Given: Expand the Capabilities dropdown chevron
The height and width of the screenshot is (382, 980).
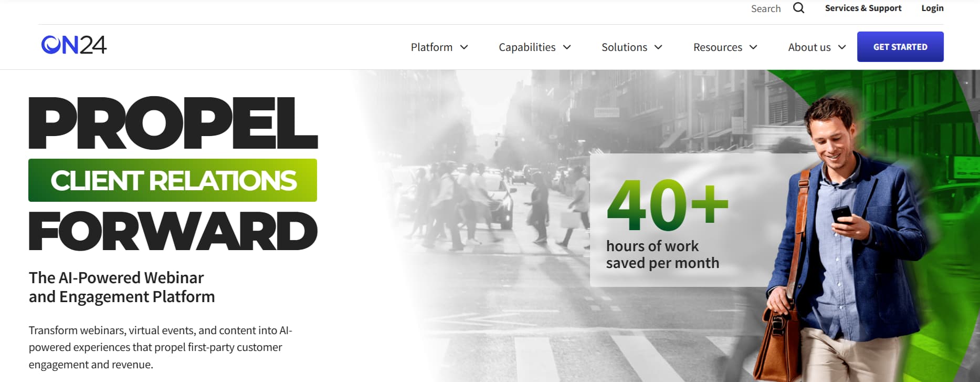Looking at the screenshot, I should (x=567, y=47).
